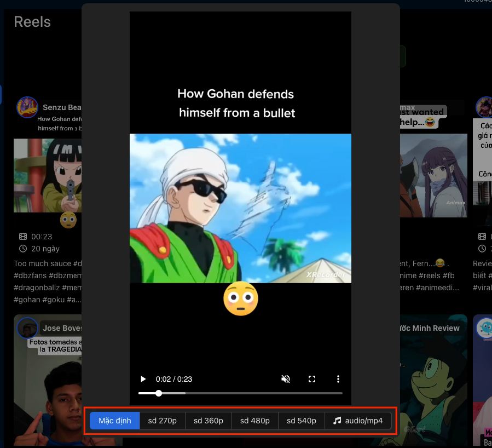Select sd 480p video quality
This screenshot has height=448, width=492.
click(255, 421)
